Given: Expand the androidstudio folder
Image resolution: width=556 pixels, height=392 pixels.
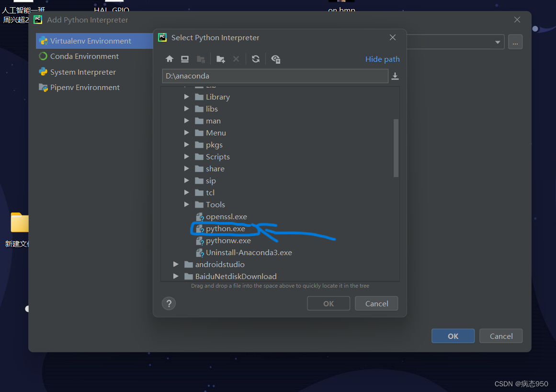Looking at the screenshot, I should tap(176, 264).
